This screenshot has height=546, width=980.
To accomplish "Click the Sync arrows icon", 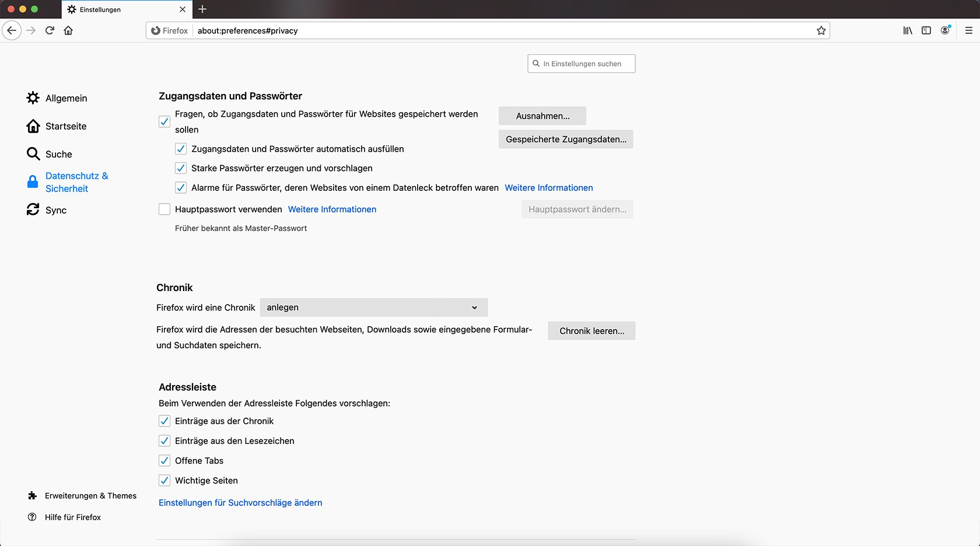I will [x=33, y=209].
